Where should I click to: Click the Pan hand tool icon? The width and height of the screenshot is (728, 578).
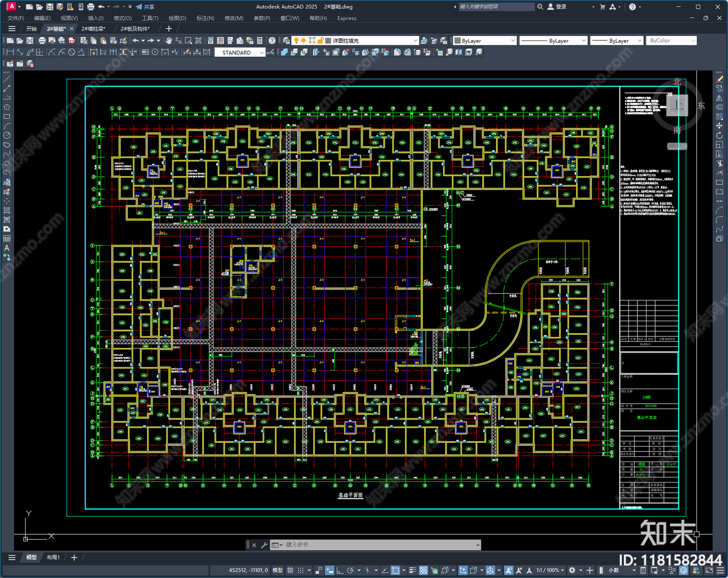click(x=168, y=41)
